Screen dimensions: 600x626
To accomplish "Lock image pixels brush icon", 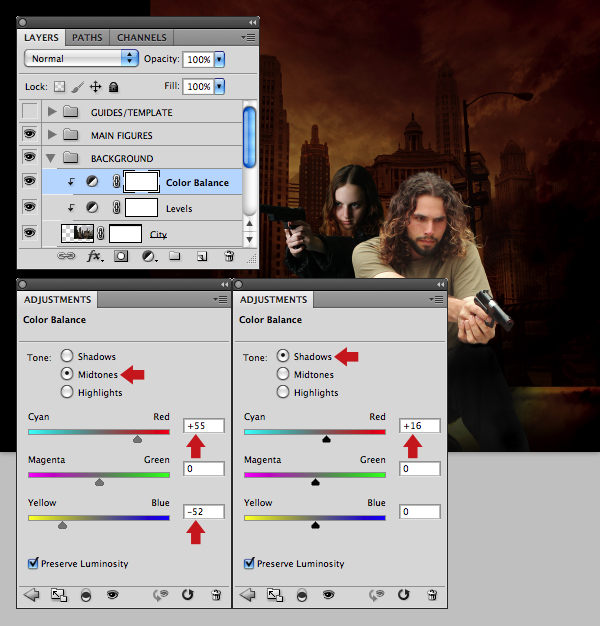I will (78, 87).
